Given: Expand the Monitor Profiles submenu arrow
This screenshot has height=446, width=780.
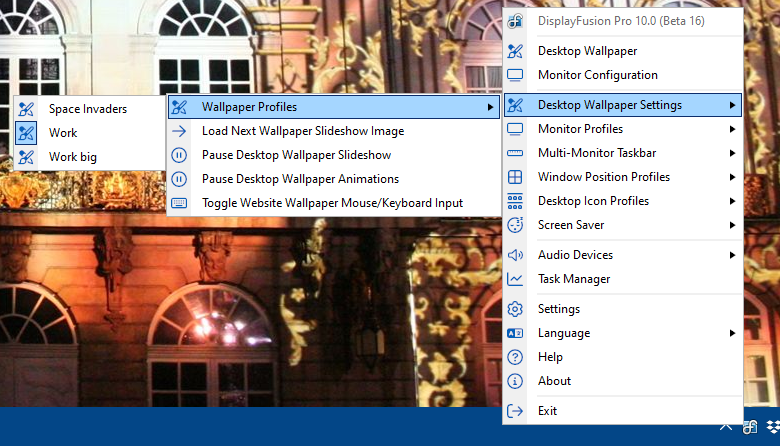Looking at the screenshot, I should point(732,129).
